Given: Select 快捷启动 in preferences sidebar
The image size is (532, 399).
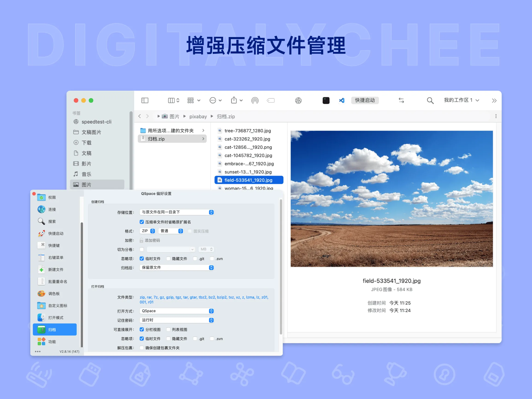Looking at the screenshot, I should pyautogui.click(x=56, y=233).
